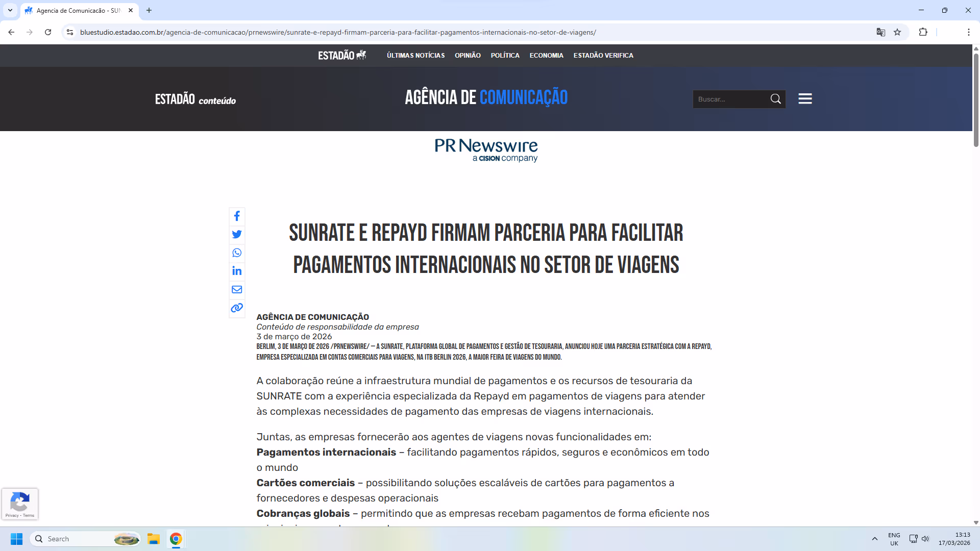
Task: Open POLÍTICA section
Action: [505, 55]
